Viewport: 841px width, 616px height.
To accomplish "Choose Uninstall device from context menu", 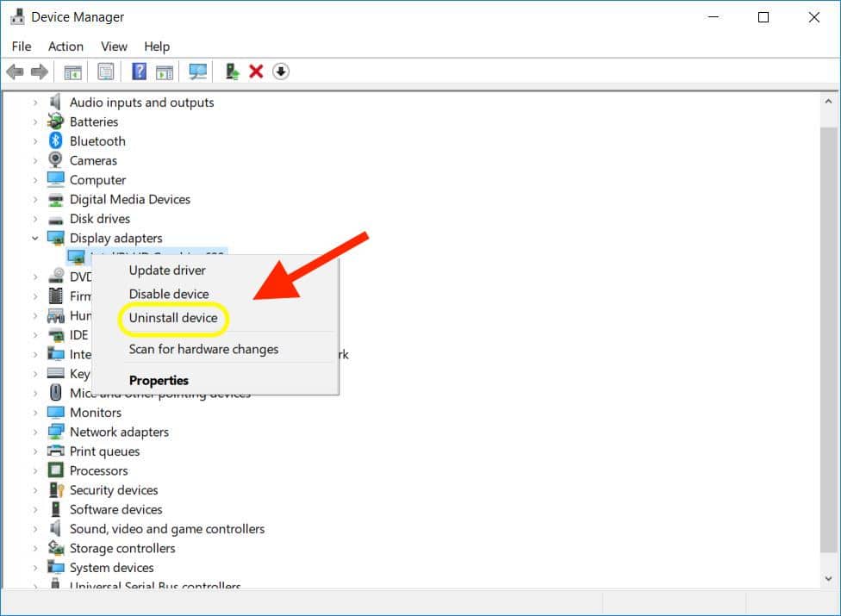I will tap(173, 318).
